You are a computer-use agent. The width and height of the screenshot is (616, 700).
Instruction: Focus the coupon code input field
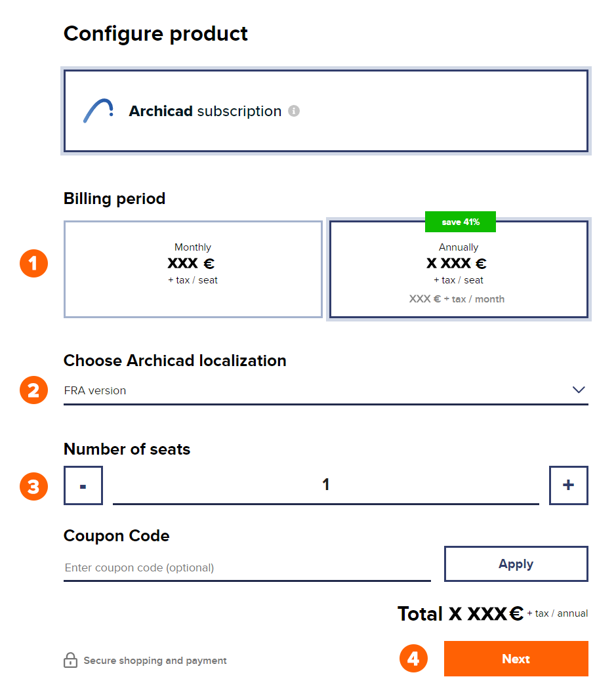[247, 568]
